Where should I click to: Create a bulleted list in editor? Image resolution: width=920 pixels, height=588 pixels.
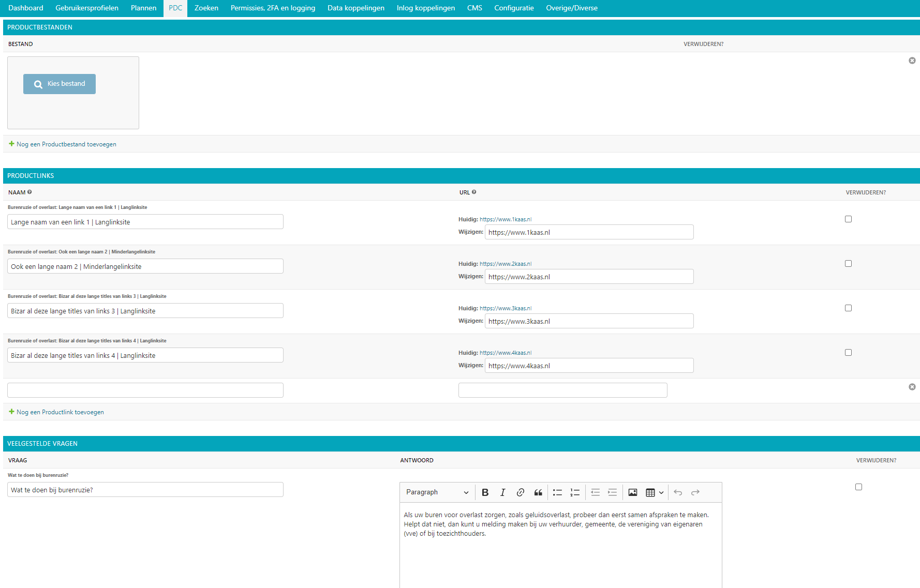[x=557, y=492]
